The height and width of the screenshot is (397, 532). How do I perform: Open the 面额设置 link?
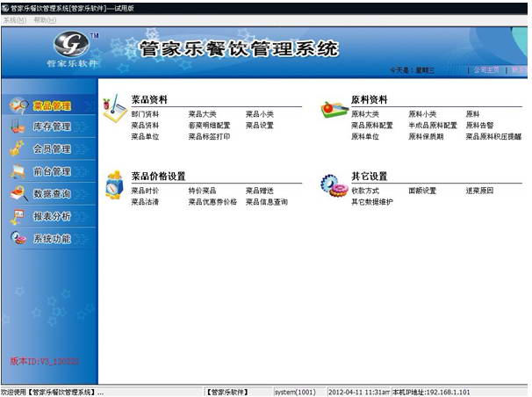click(422, 191)
